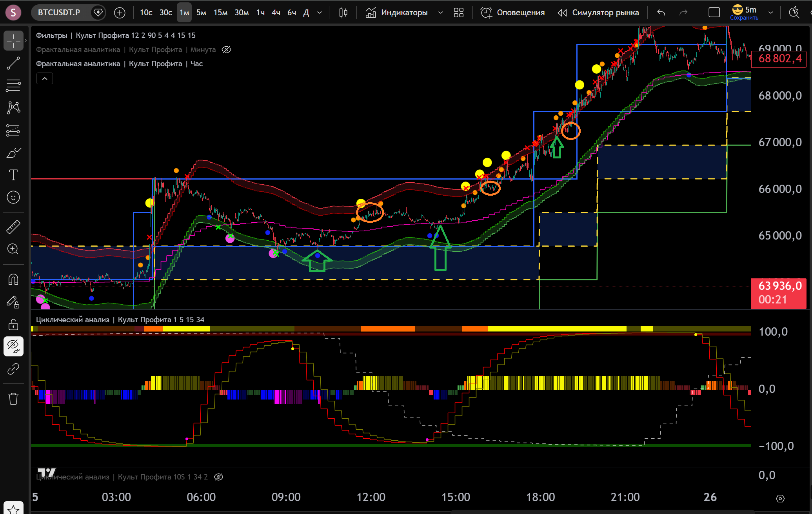
Task: Open the chart layout grid icon
Action: pyautogui.click(x=458, y=13)
